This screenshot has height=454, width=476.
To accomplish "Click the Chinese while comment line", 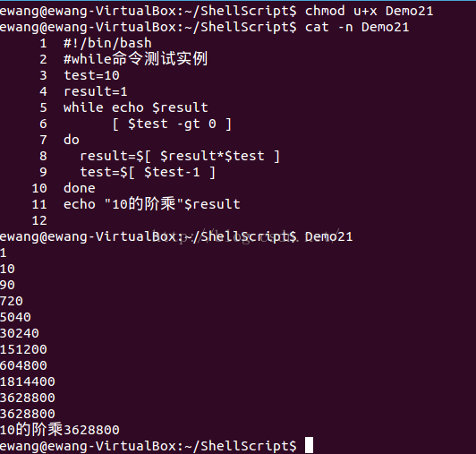I will coord(135,58).
